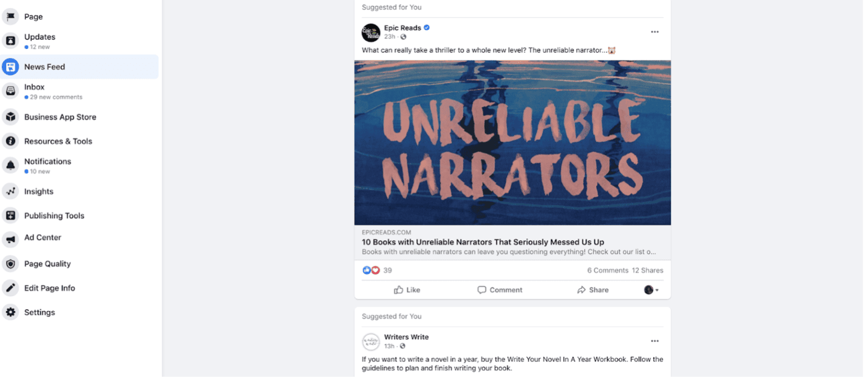Open the Inbox icon
Screen dimensions: 868x378
[x=11, y=91]
